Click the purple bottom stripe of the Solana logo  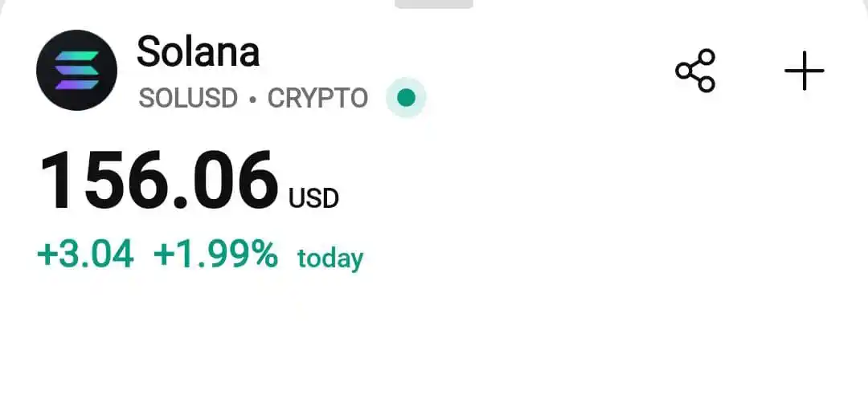tap(77, 84)
